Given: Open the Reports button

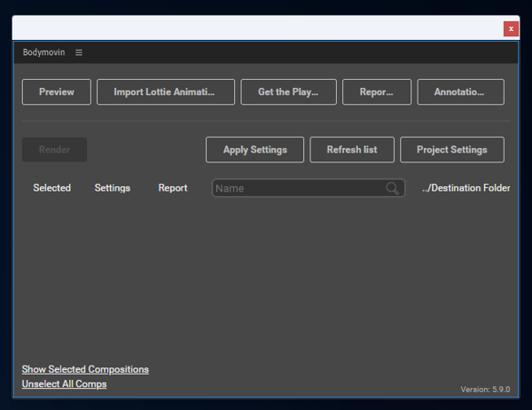Looking at the screenshot, I should click(x=377, y=91).
